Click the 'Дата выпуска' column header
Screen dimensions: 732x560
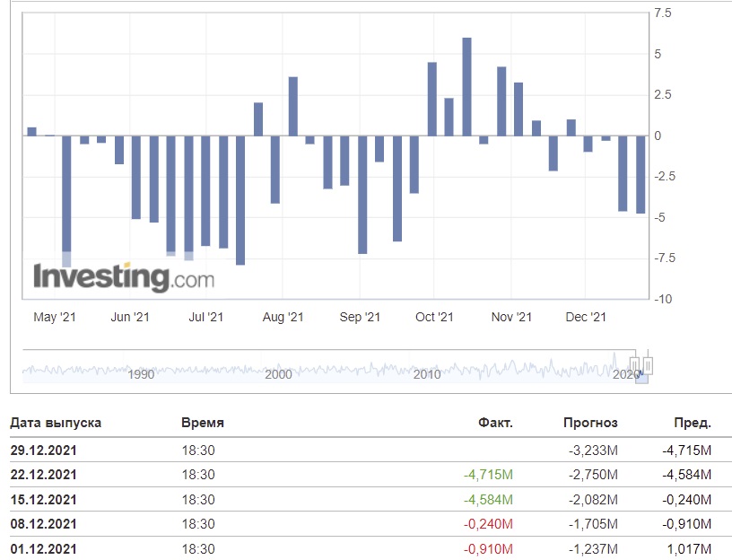pos(56,422)
